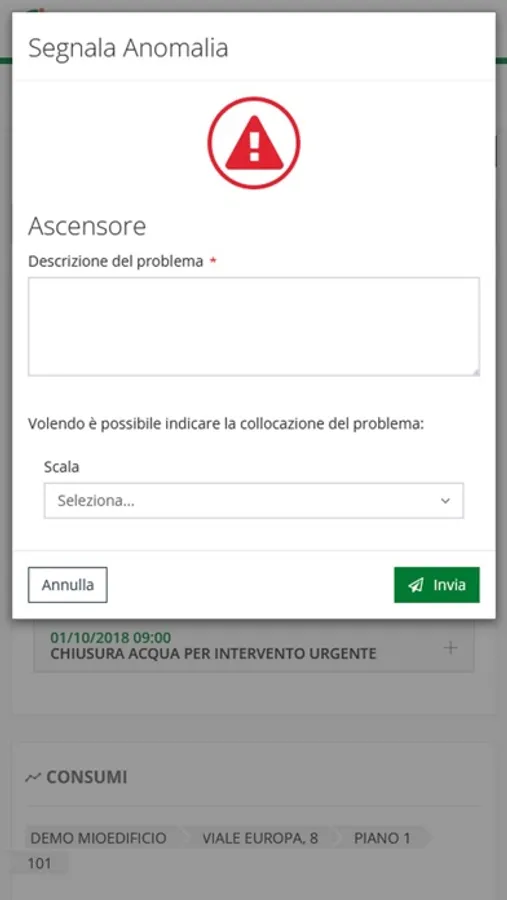Click the red warning triangle icon
This screenshot has height=900, width=507.
[254, 143]
